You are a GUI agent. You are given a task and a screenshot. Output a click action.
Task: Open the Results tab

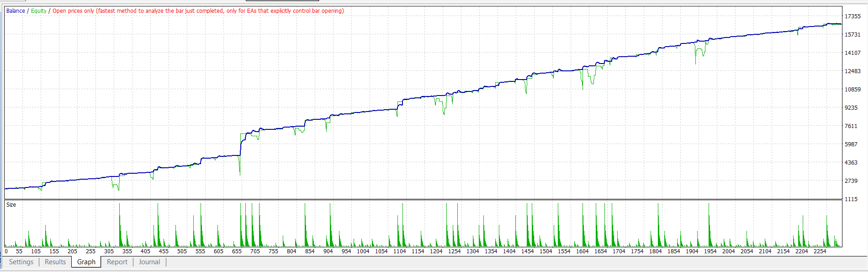click(x=55, y=262)
